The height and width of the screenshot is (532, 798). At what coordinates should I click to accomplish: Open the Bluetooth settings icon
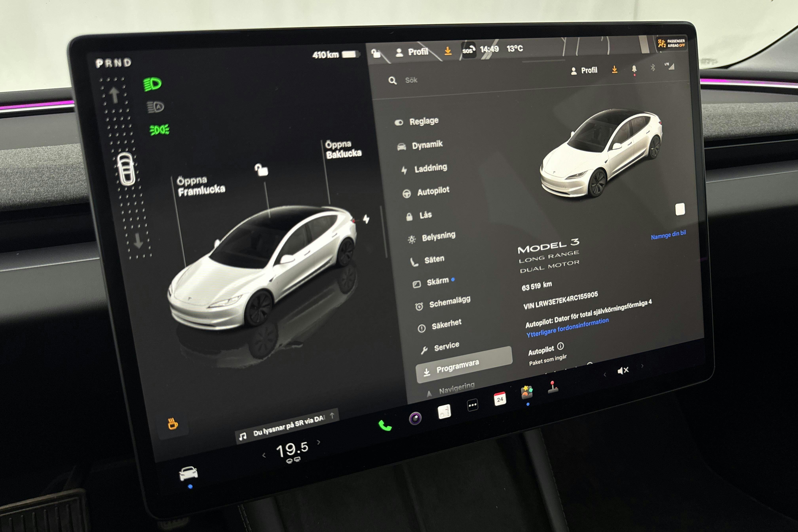653,67
